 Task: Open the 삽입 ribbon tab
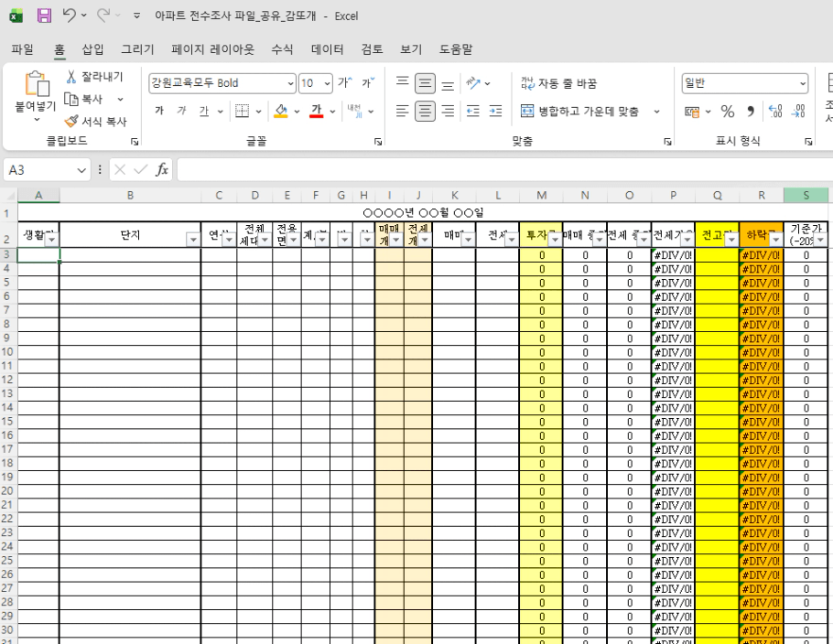(x=92, y=48)
